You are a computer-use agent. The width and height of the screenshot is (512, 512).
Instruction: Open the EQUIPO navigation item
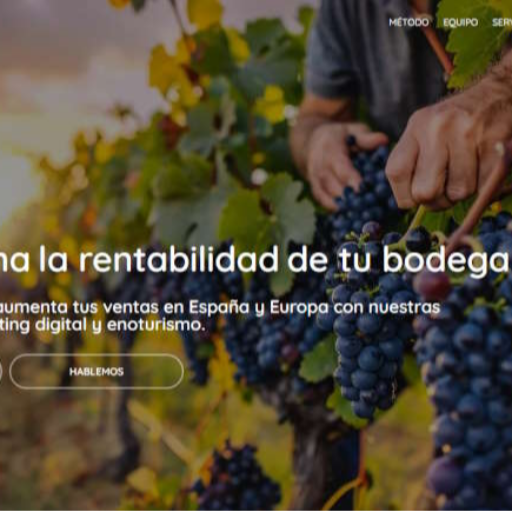[460, 22]
